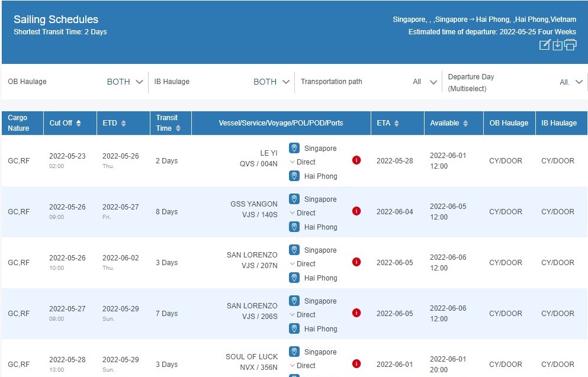Download the sailing schedule
The width and height of the screenshot is (588, 377).
pos(557,45)
